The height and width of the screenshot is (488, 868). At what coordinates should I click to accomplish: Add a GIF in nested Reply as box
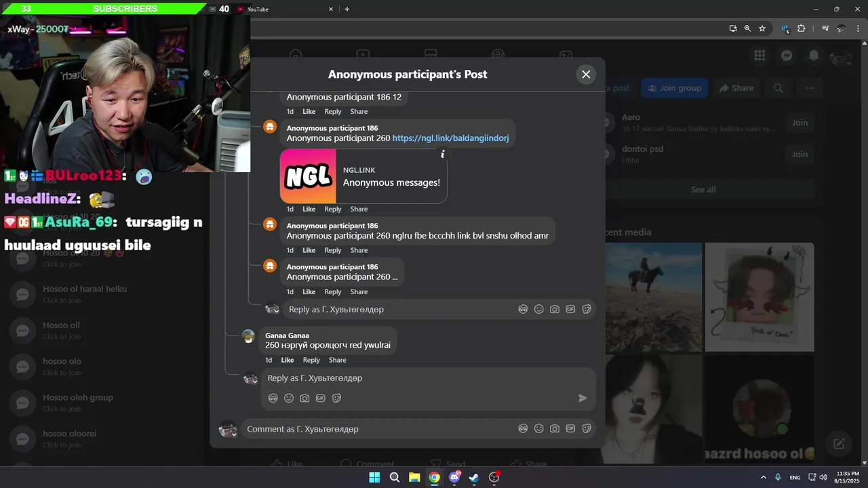(x=570, y=309)
